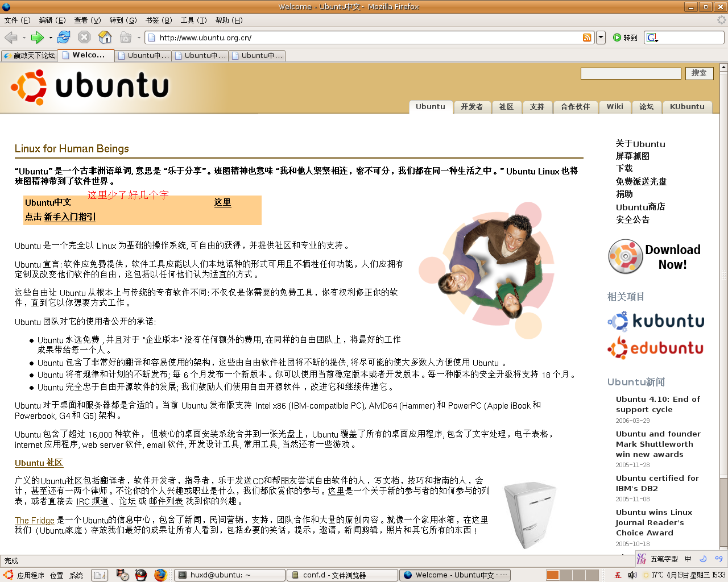The width and height of the screenshot is (728, 582).
Task: Click the Stop loading icon
Action: (84, 38)
